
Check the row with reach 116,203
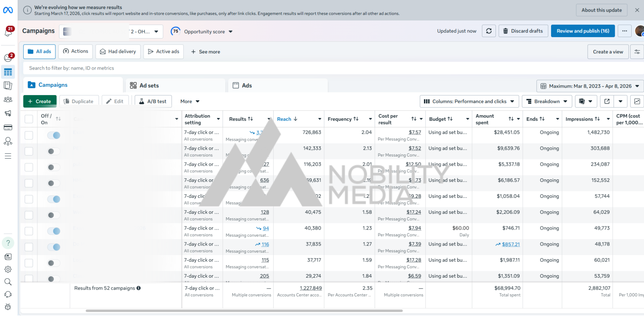pyautogui.click(x=29, y=167)
